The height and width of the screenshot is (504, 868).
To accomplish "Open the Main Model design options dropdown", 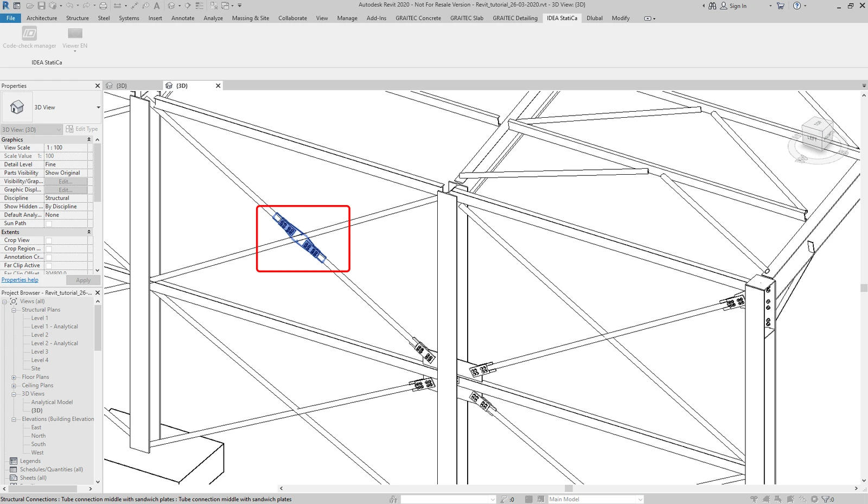I will tap(595, 499).
